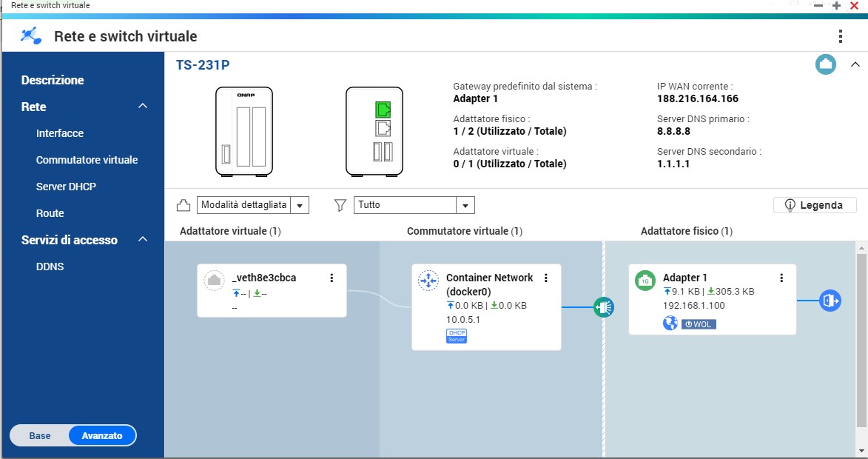This screenshot has width=868, height=459.
Task: Click the WOL badge on Adapter 1
Action: coord(699,324)
